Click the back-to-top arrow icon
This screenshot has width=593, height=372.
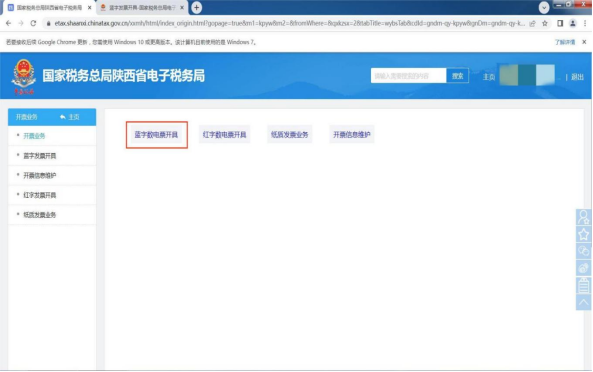[584, 302]
